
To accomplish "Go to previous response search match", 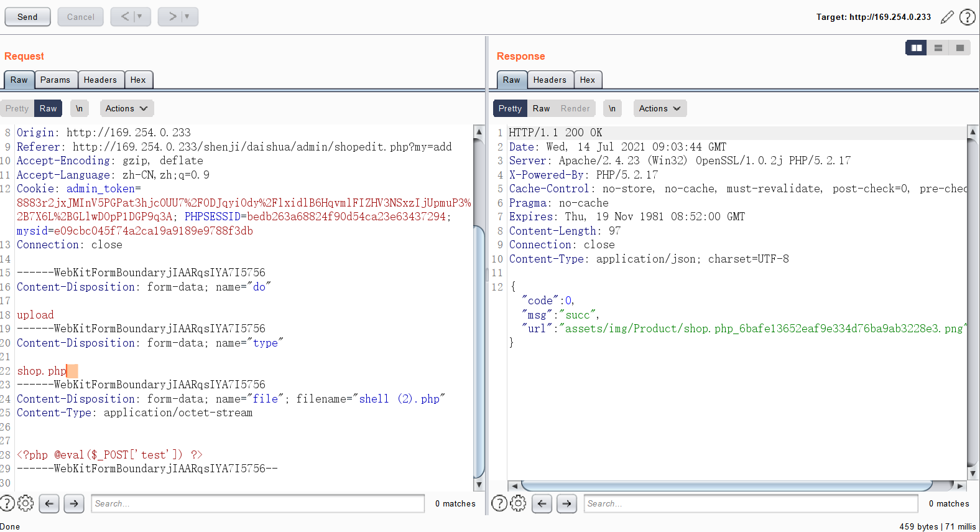I will [x=542, y=503].
